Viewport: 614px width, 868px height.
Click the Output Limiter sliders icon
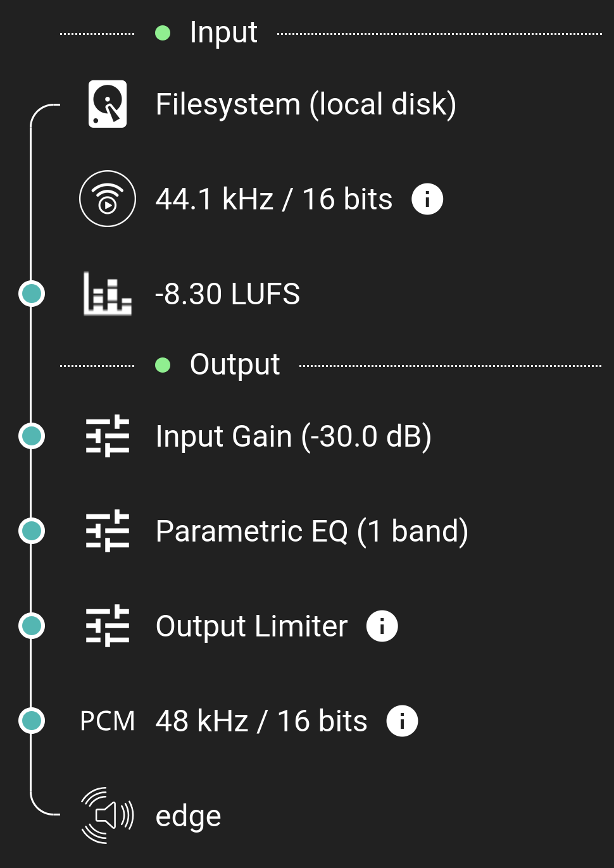coord(108,626)
